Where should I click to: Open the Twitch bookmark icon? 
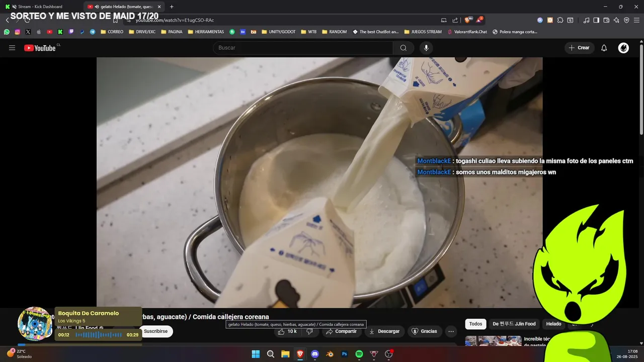click(x=71, y=32)
